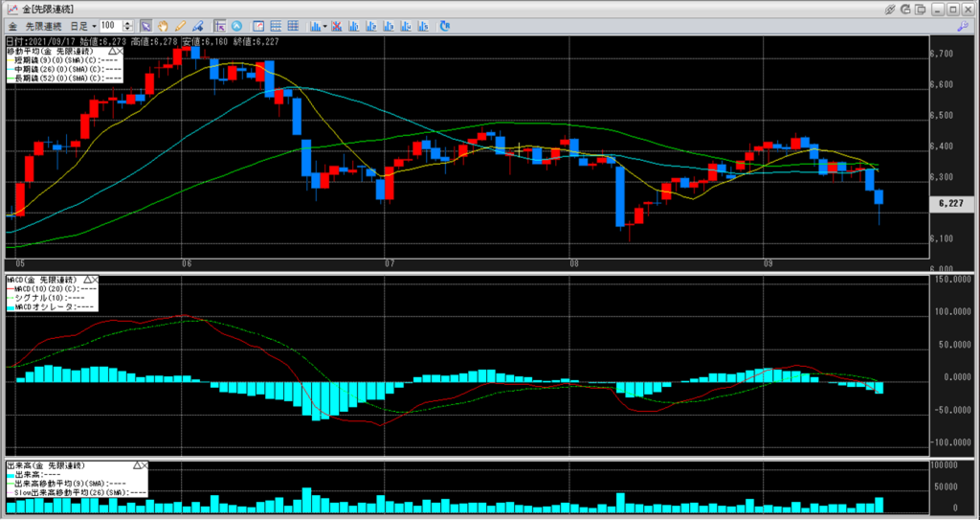Decrease bar count with down stepper
Screen dimensions: 980x520
coord(127,30)
